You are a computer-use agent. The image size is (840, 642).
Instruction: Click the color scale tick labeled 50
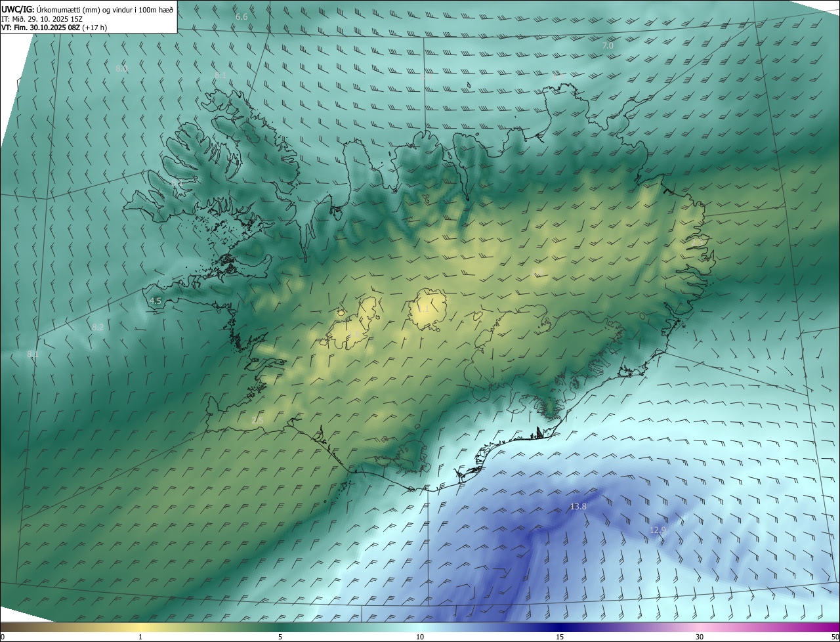(x=835, y=637)
